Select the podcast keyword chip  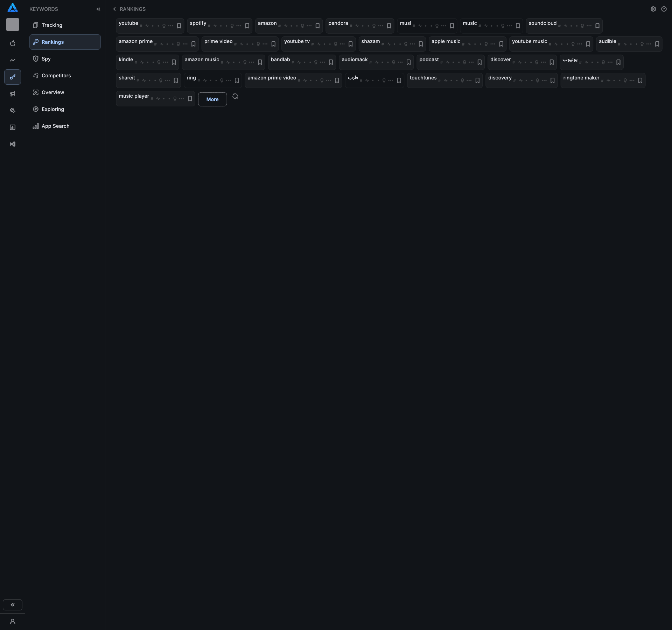point(429,60)
